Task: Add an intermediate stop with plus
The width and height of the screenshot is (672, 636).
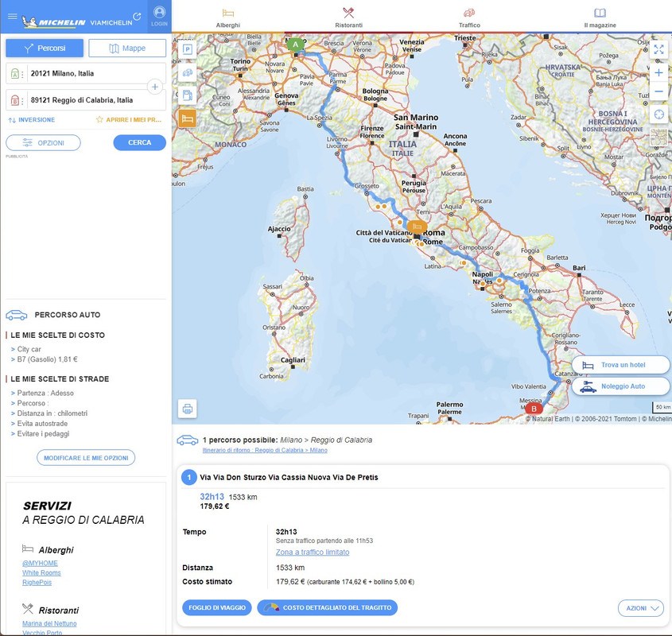Action: pos(155,87)
